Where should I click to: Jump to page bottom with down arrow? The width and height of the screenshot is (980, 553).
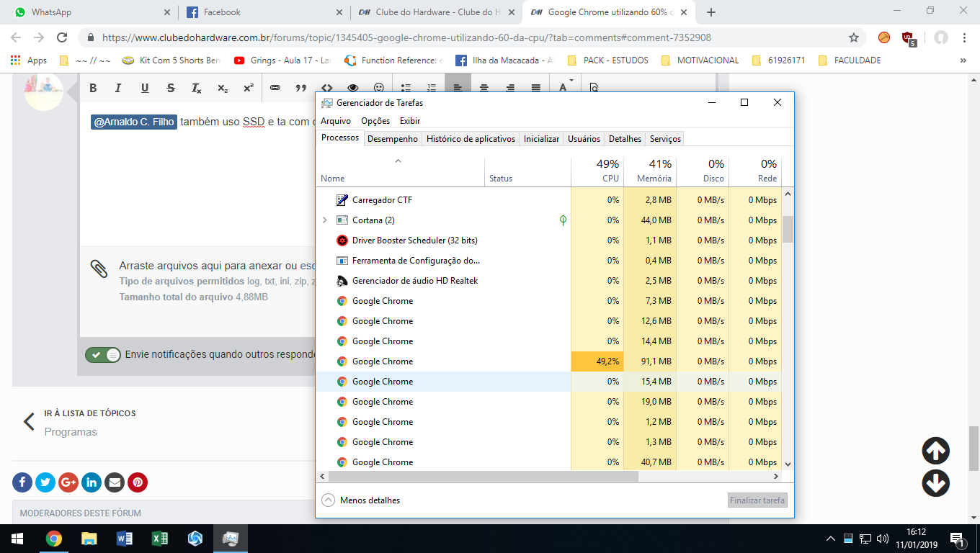click(935, 483)
